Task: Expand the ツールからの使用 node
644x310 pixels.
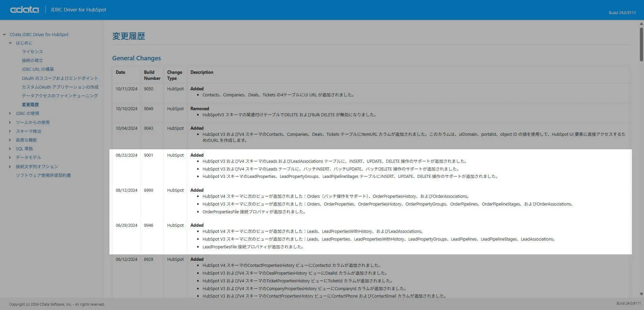Action: point(10,122)
